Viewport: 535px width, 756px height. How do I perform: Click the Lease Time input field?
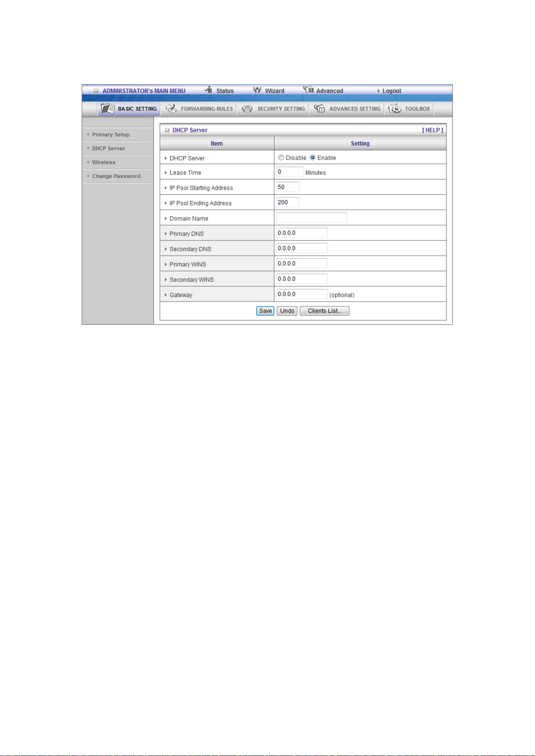pos(290,172)
